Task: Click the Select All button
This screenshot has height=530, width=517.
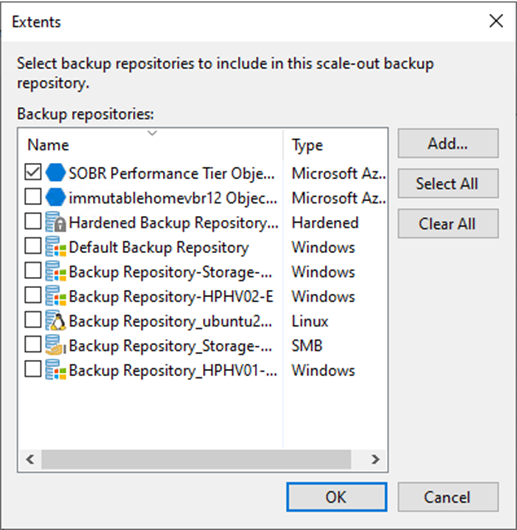Action: click(448, 184)
